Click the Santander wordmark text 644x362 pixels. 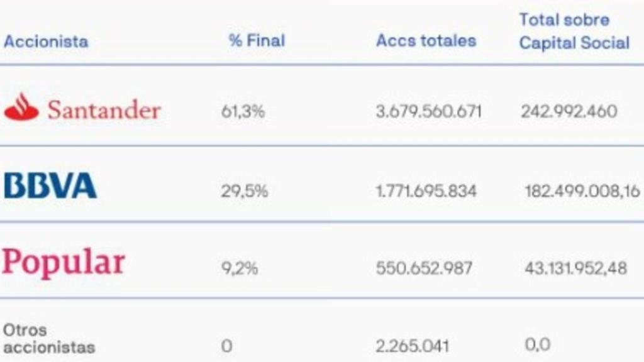click(x=104, y=111)
